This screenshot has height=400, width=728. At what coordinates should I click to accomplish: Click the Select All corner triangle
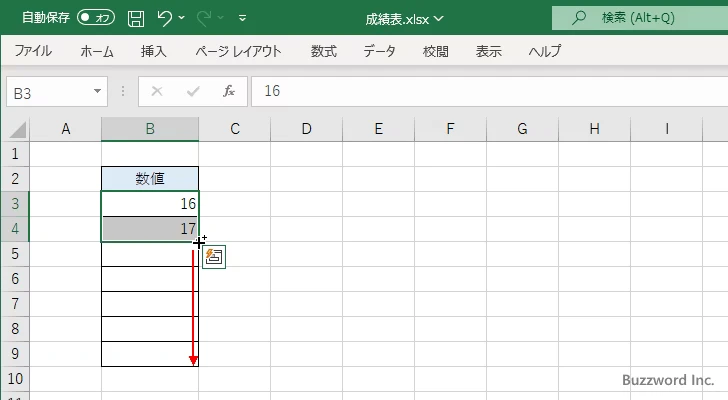pos(18,130)
